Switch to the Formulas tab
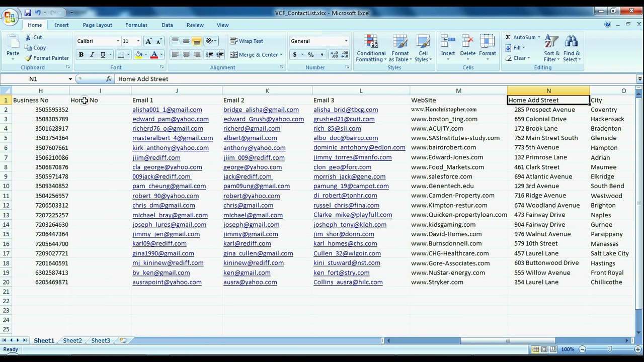The width and height of the screenshot is (644, 362). (136, 25)
